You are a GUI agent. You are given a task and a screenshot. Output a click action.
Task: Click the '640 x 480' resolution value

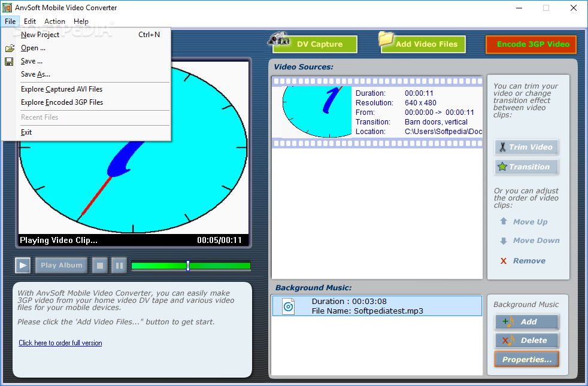[x=420, y=103]
